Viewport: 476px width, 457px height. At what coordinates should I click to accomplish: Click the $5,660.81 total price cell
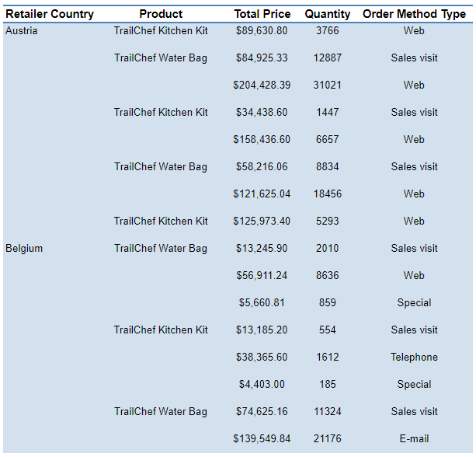tap(262, 303)
